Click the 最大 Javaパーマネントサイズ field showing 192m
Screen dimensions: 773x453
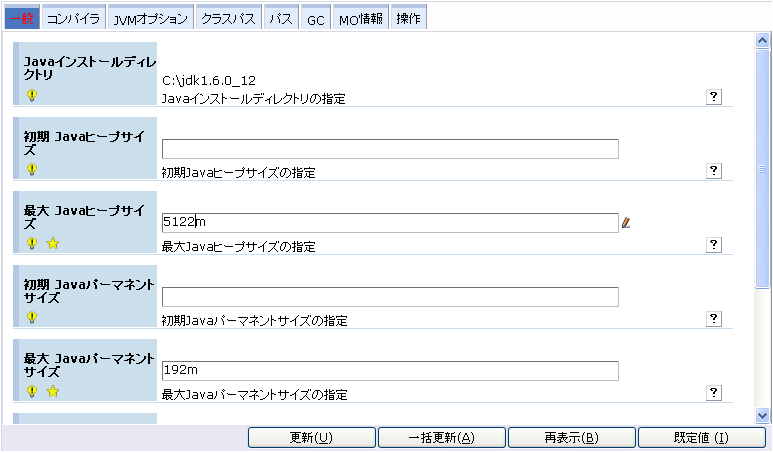coord(390,371)
